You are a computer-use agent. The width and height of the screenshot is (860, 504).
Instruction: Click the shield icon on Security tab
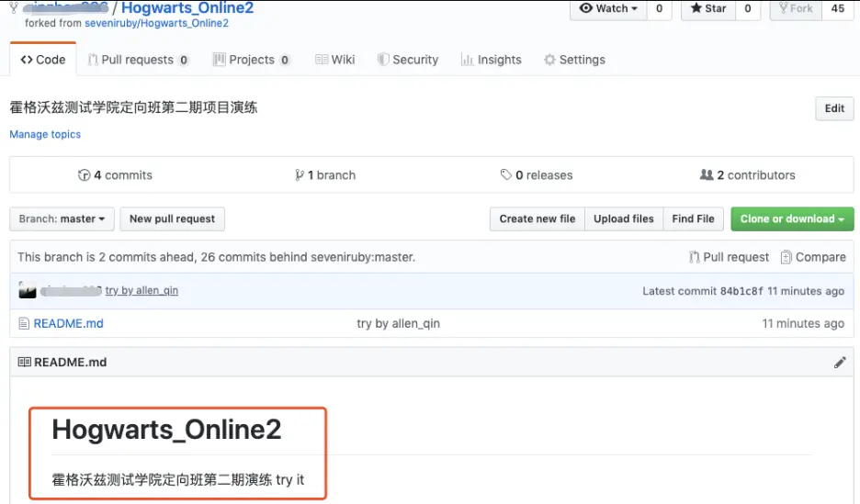tap(383, 60)
